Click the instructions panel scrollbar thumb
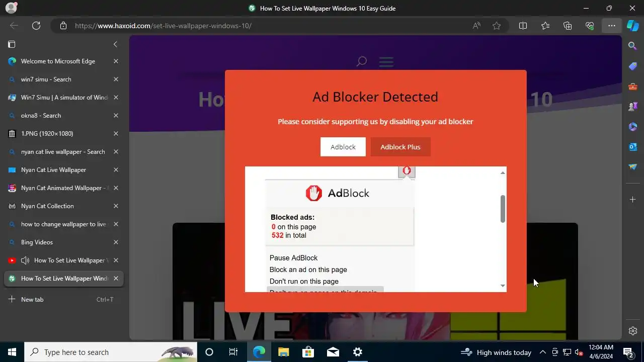Image resolution: width=644 pixels, height=362 pixels. pyautogui.click(x=503, y=209)
